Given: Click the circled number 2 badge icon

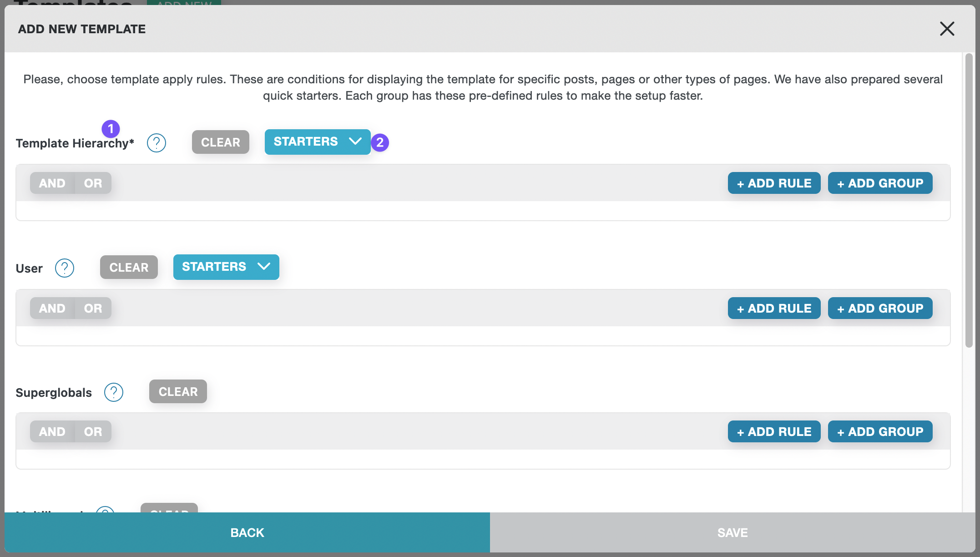Looking at the screenshot, I should coord(379,142).
